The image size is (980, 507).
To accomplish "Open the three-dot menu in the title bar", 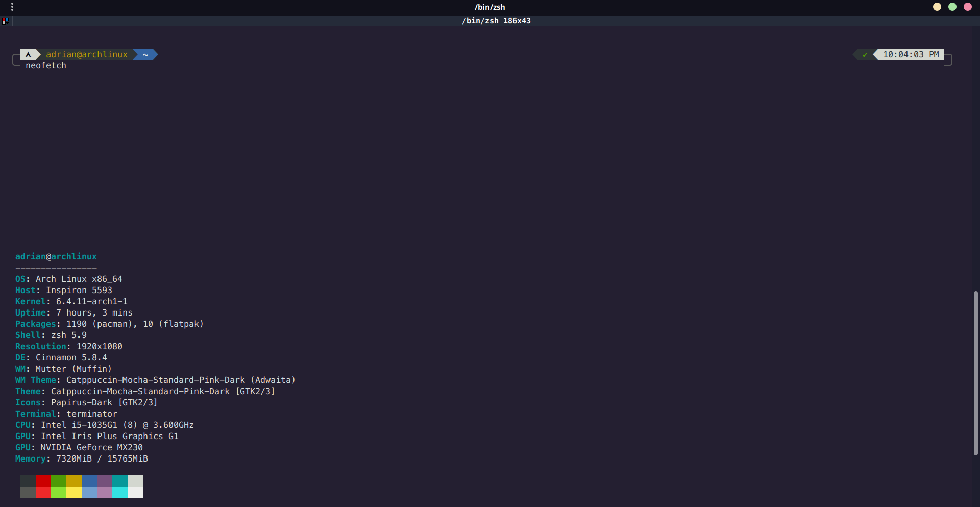I will [12, 7].
